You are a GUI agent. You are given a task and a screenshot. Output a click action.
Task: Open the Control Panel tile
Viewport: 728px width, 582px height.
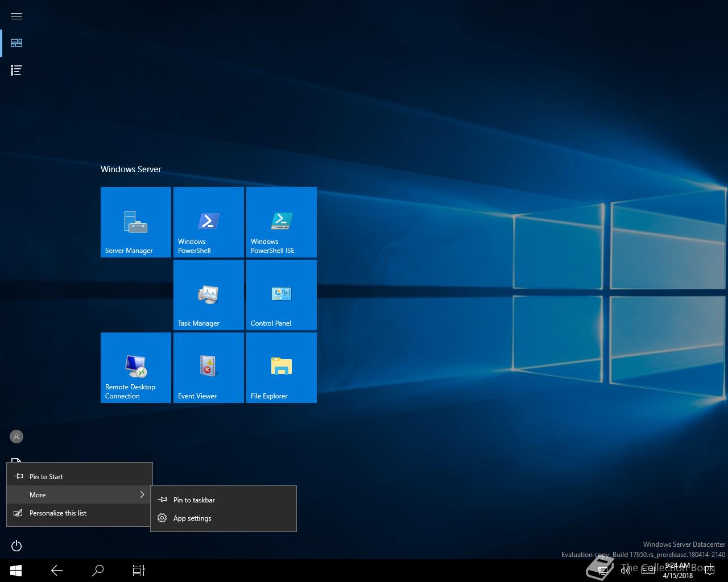pos(282,295)
